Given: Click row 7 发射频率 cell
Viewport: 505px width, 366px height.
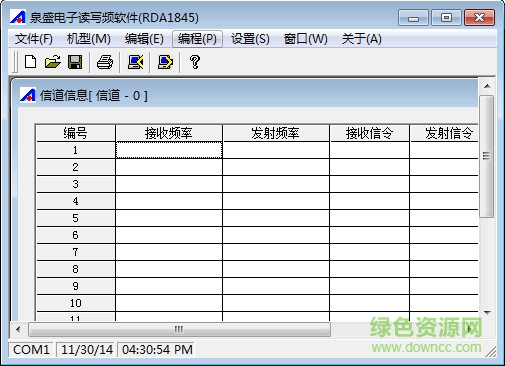Looking at the screenshot, I should tap(276, 252).
